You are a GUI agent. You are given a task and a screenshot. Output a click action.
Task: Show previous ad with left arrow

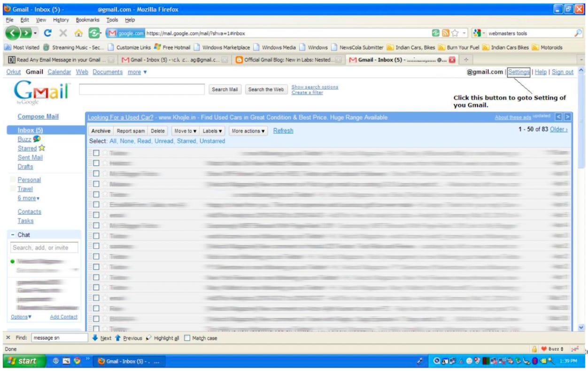tap(558, 117)
